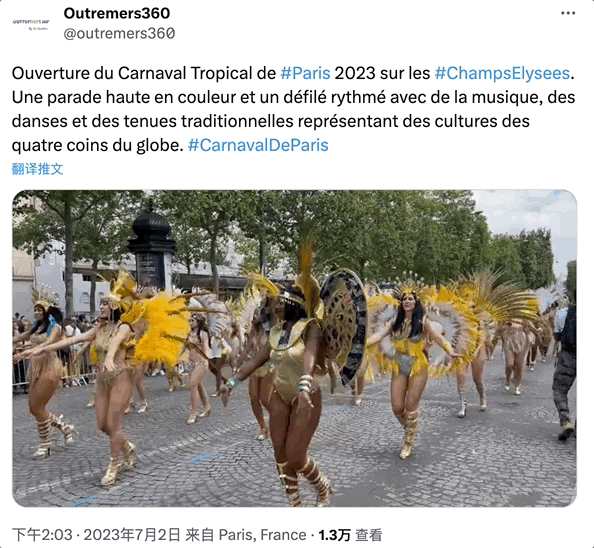Open the #Paris hashtag
Screen dimensions: 594x548
pyautogui.click(x=305, y=73)
